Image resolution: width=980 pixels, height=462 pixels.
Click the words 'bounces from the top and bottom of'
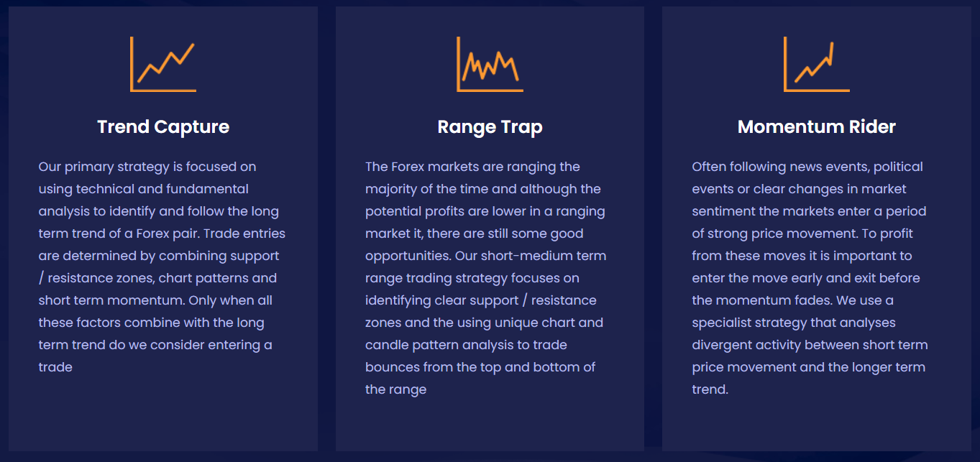pyautogui.click(x=480, y=367)
